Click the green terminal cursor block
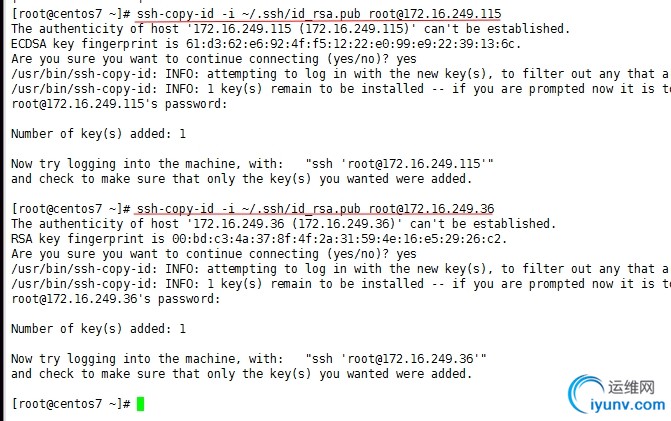671x421 pixels. [140, 404]
